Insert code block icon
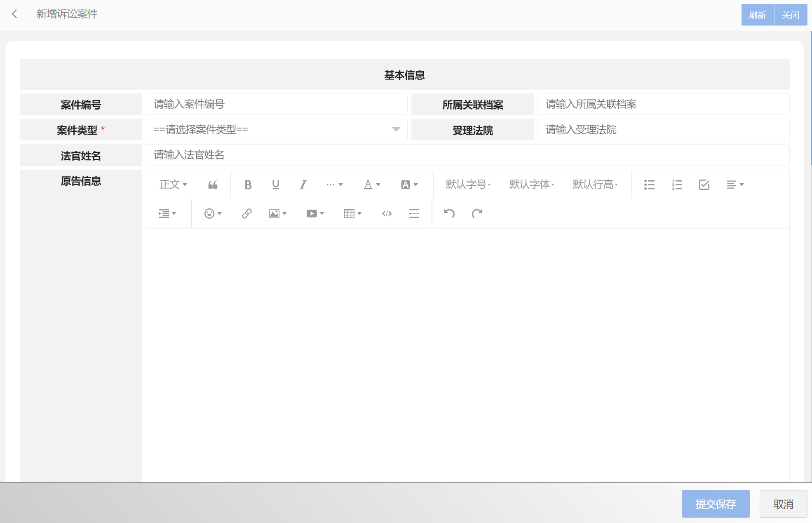812x523 pixels. tap(387, 213)
